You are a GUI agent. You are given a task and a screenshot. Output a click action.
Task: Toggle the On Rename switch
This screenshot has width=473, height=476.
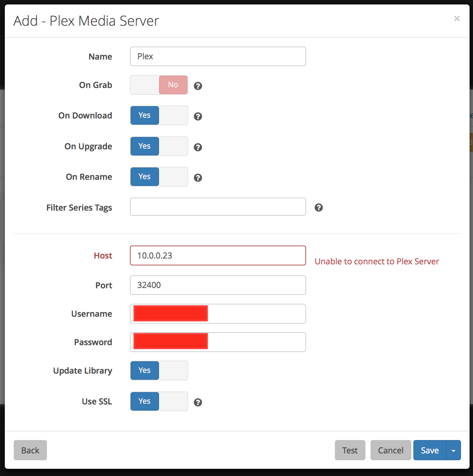tap(159, 177)
